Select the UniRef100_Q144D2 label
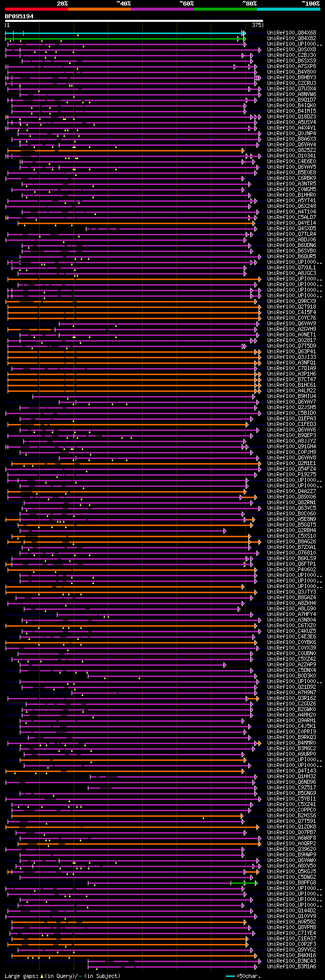 pos(291,911)
